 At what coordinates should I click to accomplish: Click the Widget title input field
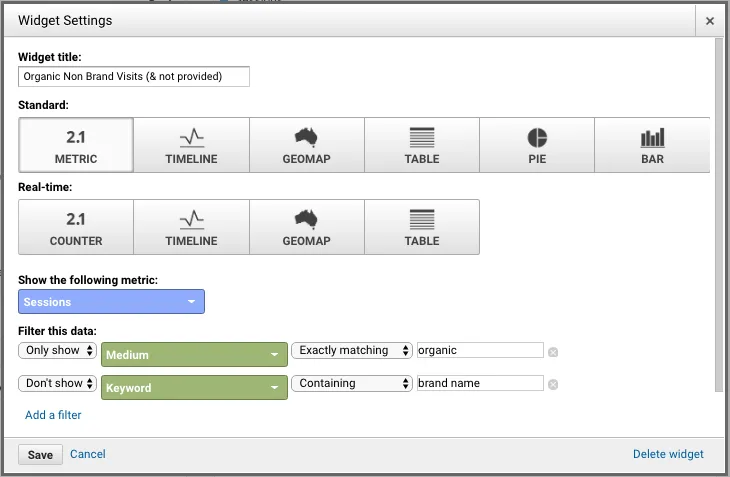(x=134, y=76)
